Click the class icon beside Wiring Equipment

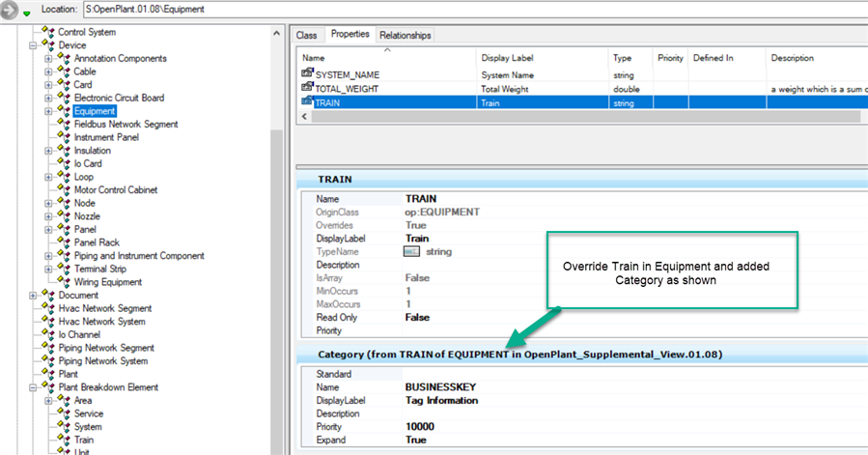(64, 281)
